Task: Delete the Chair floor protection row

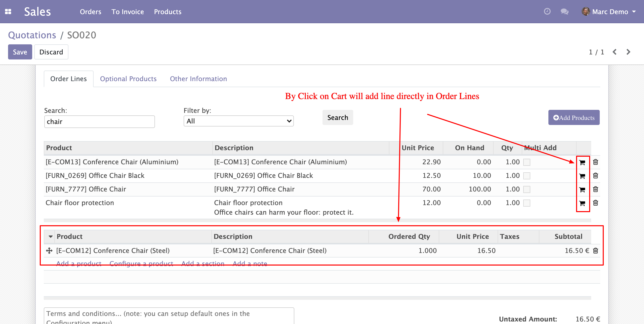Action: (x=595, y=203)
